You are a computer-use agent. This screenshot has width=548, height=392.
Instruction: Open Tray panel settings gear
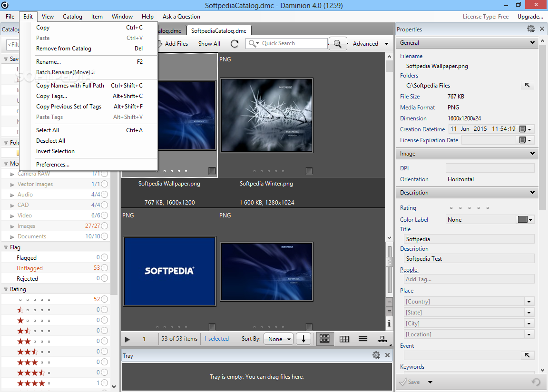pyautogui.click(x=376, y=355)
